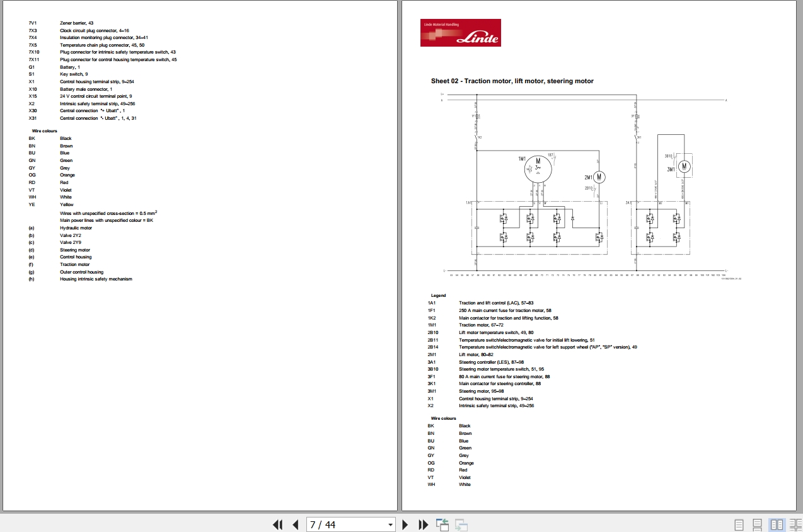Image resolution: width=803 pixels, height=532 pixels.
Task: Click the Legend heading on right page
Action: [x=438, y=296]
